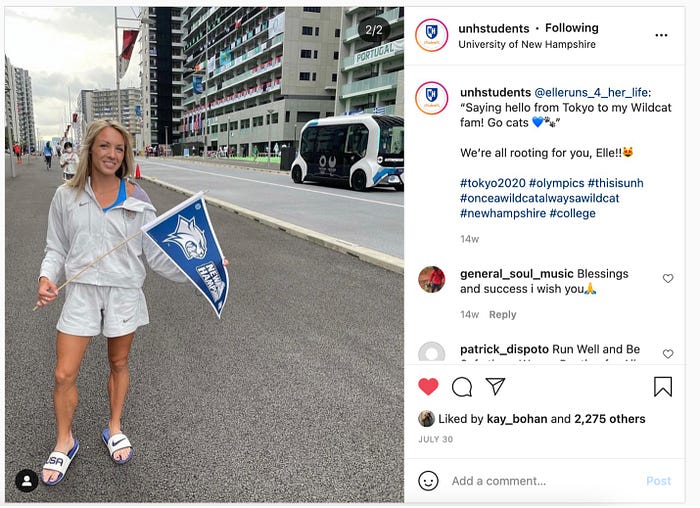Viewport: 700px width, 508px height.
Task: View the 2,275 others likes list
Action: click(610, 419)
